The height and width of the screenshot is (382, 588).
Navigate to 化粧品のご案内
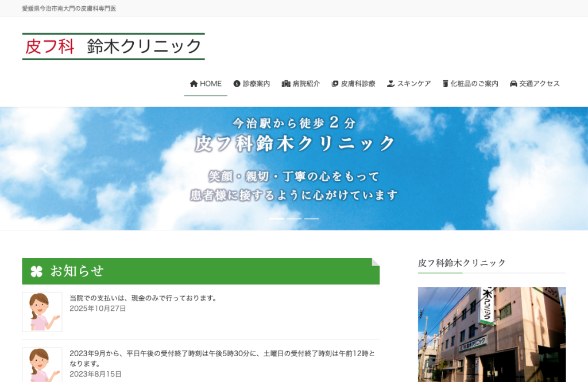coord(470,84)
